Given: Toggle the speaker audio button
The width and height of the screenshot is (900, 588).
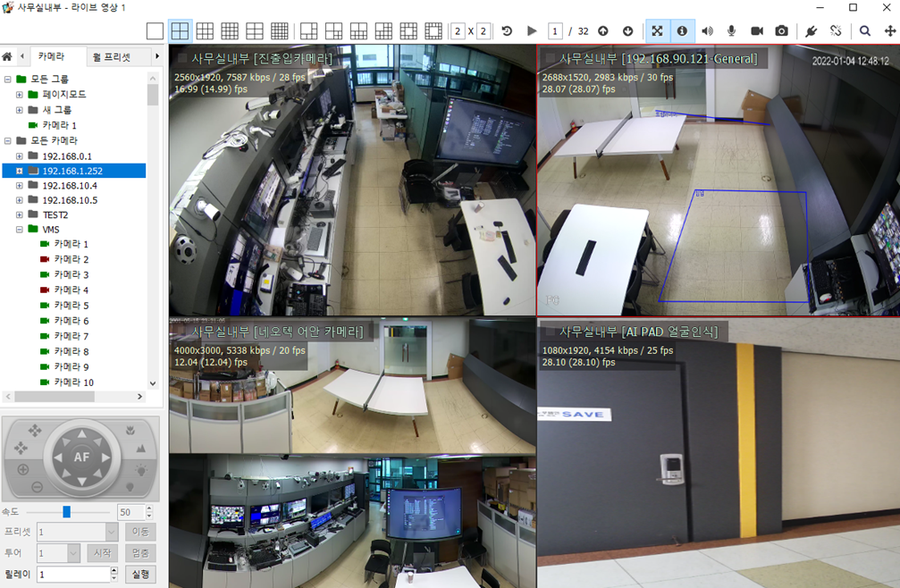Looking at the screenshot, I should point(707,31).
